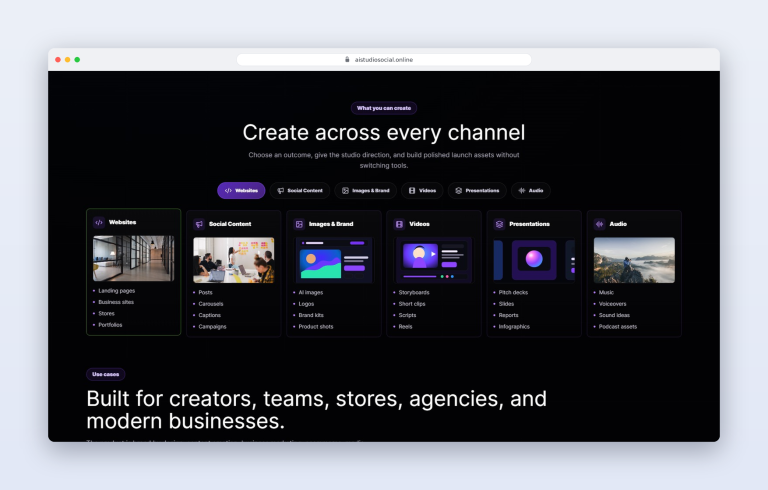The image size is (768, 490).
Task: Open the Images & Brand illustration preview
Action: coord(334,260)
